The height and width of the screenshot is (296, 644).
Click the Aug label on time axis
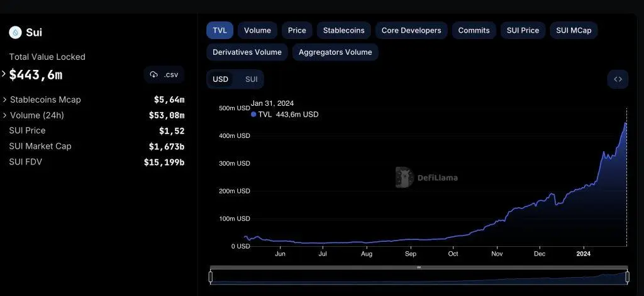[367, 254]
